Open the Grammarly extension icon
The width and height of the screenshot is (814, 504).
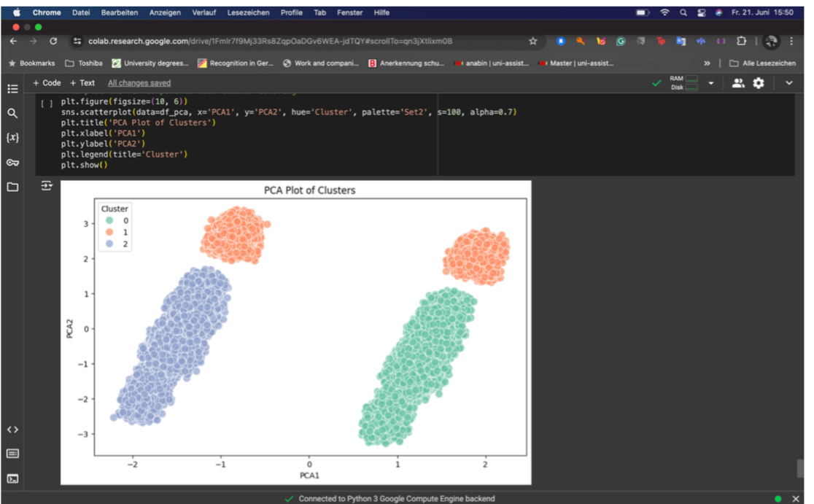[621, 41]
